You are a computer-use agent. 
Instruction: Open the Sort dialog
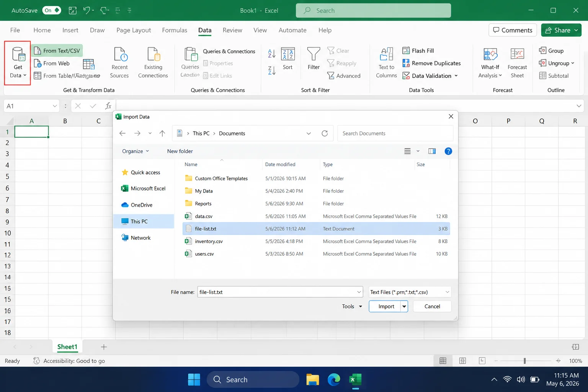287,59
